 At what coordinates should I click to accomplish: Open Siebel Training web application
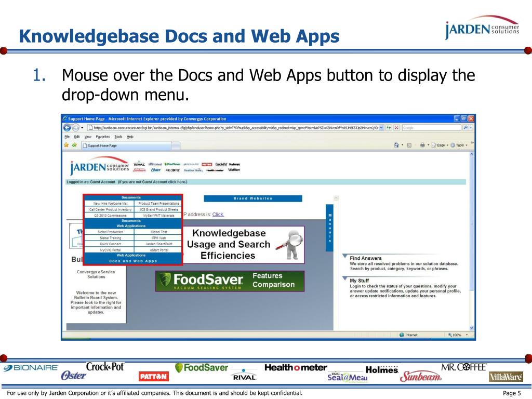click(110, 238)
